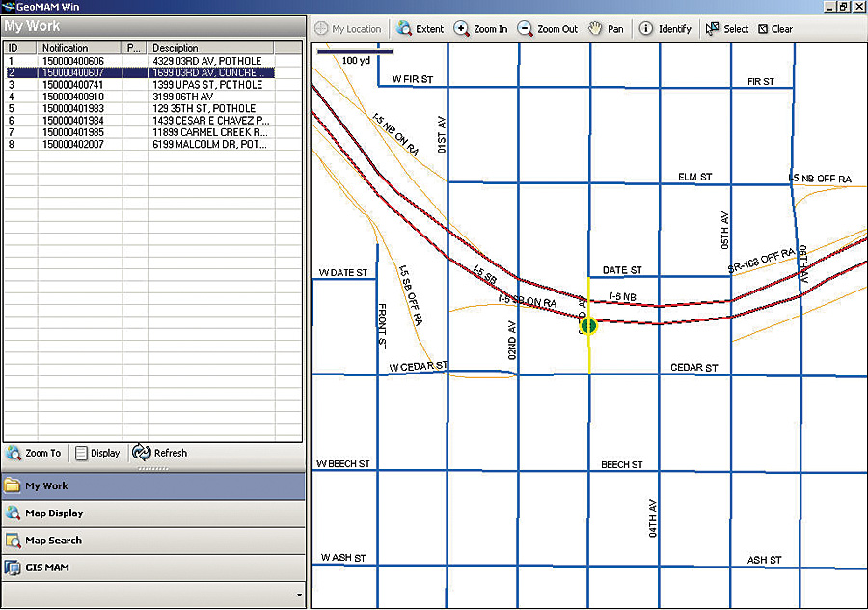Open the GIS MAM pane
Screen dimensions: 868x610
coord(153,568)
